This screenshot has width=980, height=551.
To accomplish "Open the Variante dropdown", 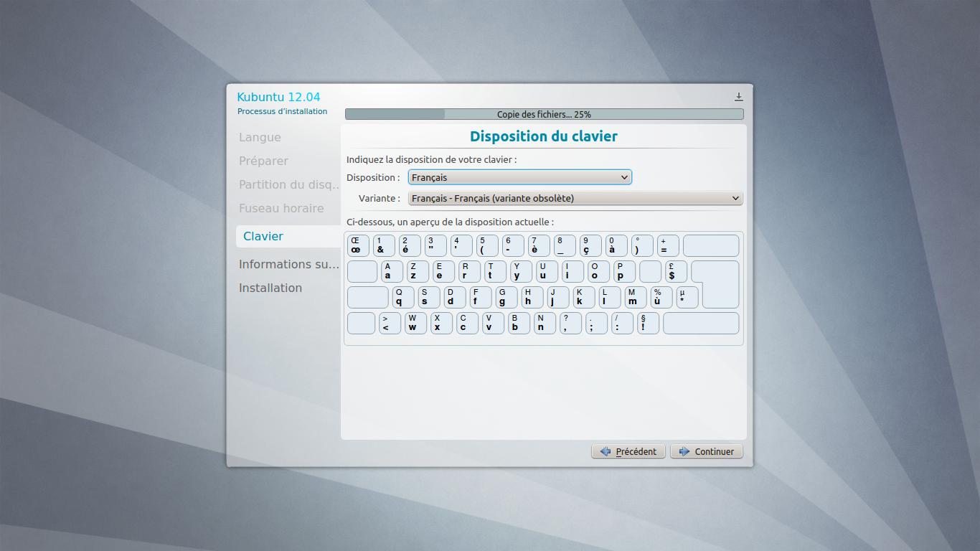I will pos(575,198).
